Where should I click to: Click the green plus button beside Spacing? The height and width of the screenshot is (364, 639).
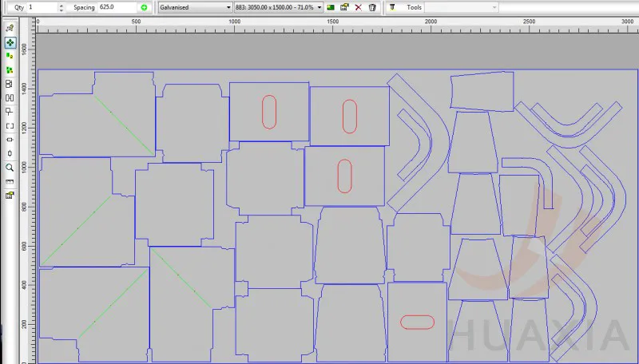click(x=144, y=7)
